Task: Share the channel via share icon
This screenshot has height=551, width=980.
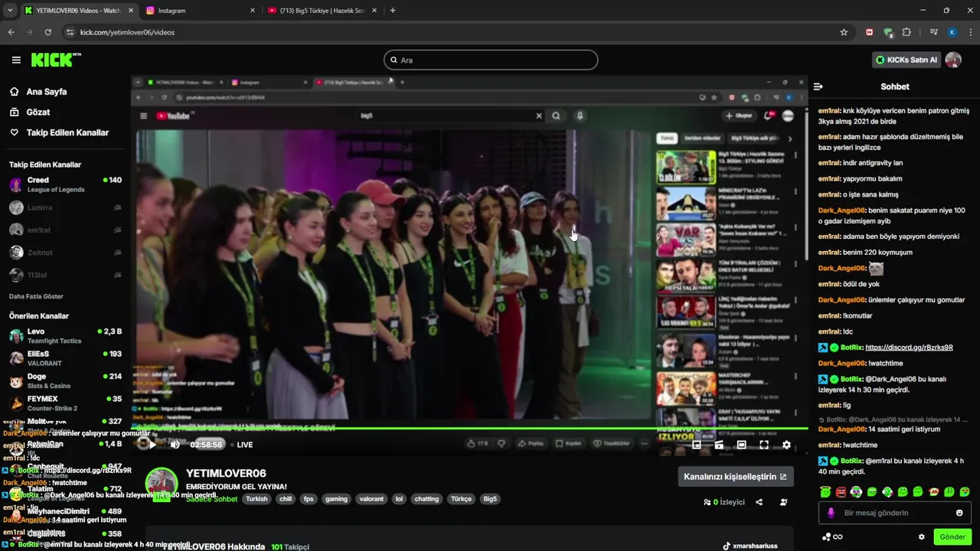Action: click(759, 502)
